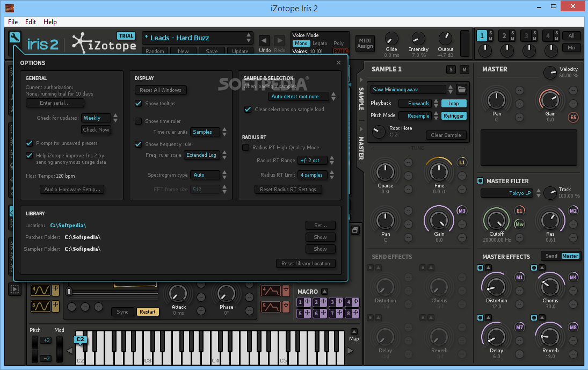Click the detach window icon

click(355, 230)
